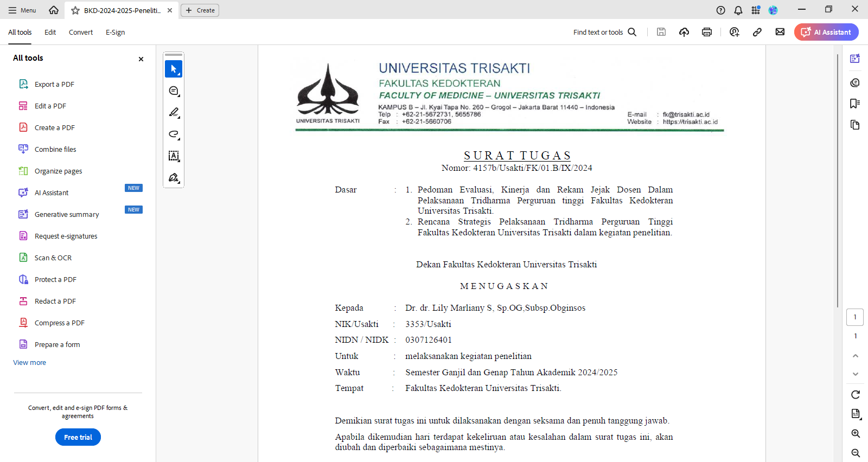Zoom out of the document
The width and height of the screenshot is (868, 462).
(x=856, y=453)
